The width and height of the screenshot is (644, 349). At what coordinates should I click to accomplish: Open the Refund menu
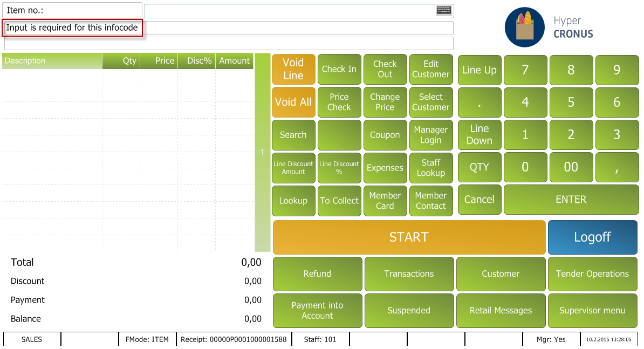pyautogui.click(x=317, y=274)
